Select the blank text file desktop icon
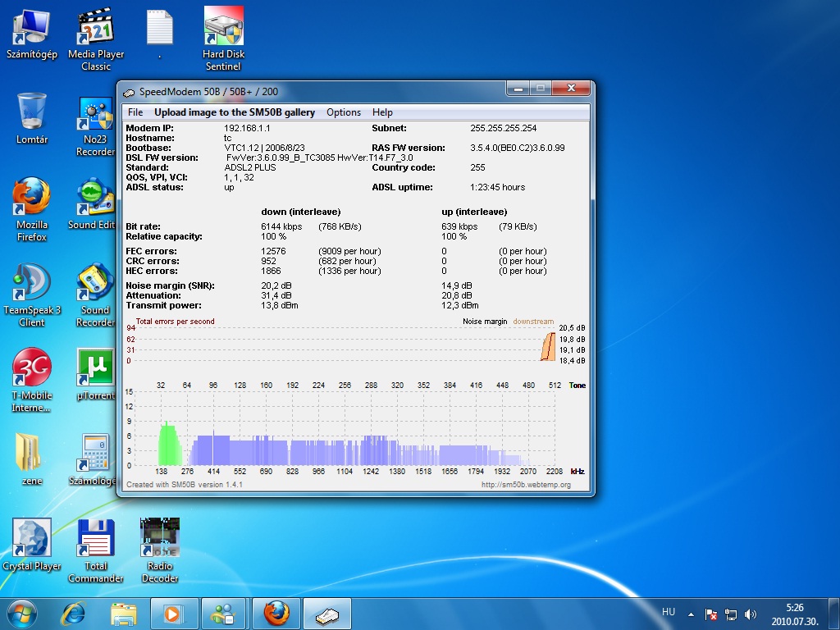The width and height of the screenshot is (840, 630). pyautogui.click(x=160, y=33)
